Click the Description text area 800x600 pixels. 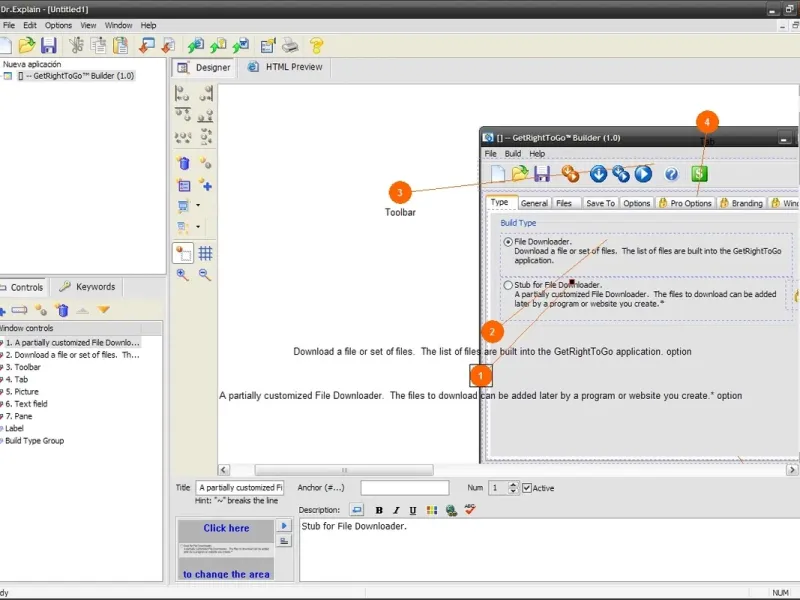click(549, 550)
